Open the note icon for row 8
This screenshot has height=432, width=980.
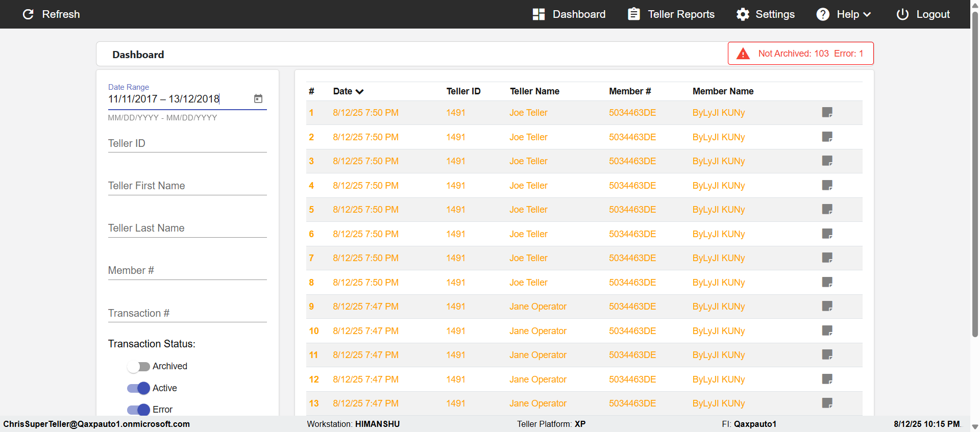[x=827, y=282]
